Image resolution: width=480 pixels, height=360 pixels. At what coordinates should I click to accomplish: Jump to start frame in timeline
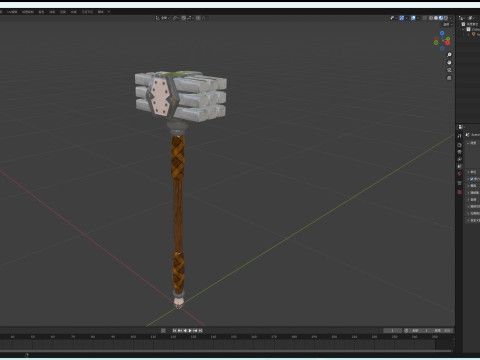click(x=174, y=330)
